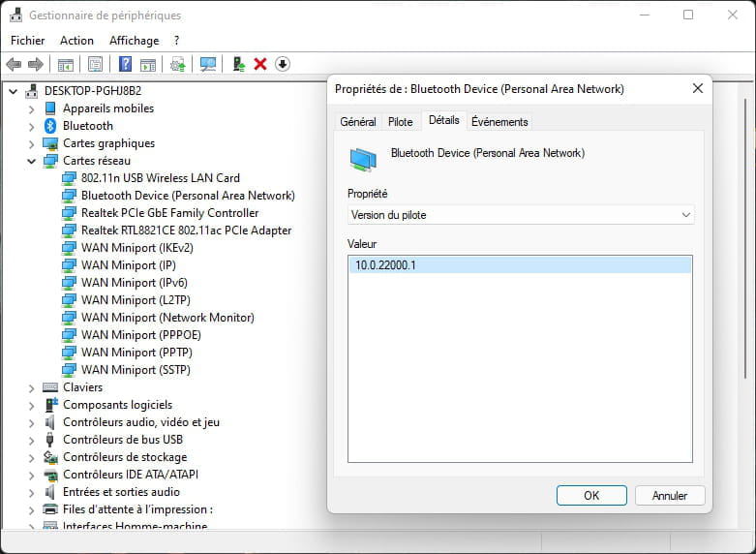
Task: Click the action pane toolbar icon
Action: pos(148,64)
